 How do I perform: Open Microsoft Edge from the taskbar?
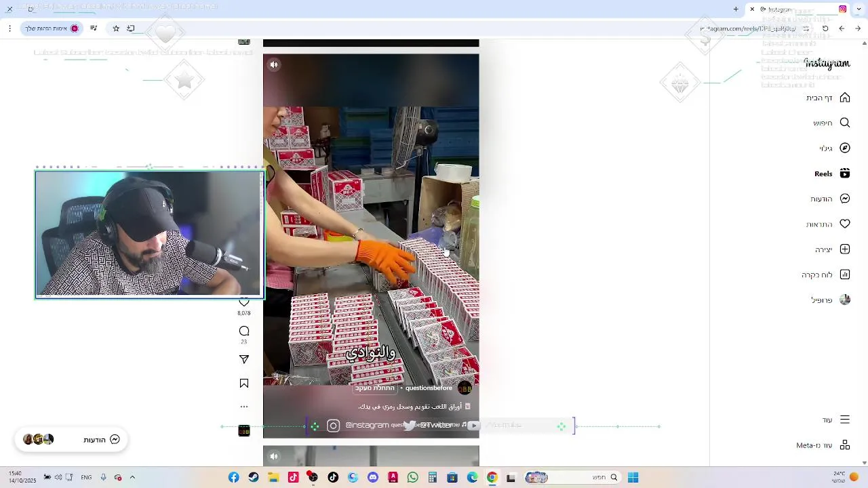472,478
